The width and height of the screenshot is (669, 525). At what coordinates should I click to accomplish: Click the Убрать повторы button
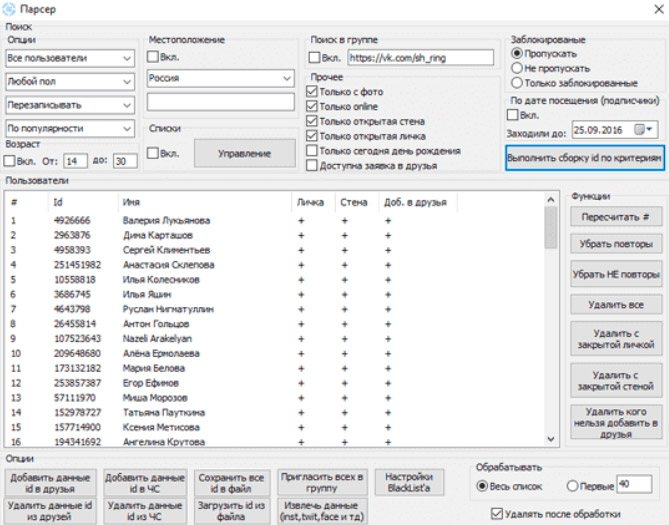pyautogui.click(x=616, y=244)
